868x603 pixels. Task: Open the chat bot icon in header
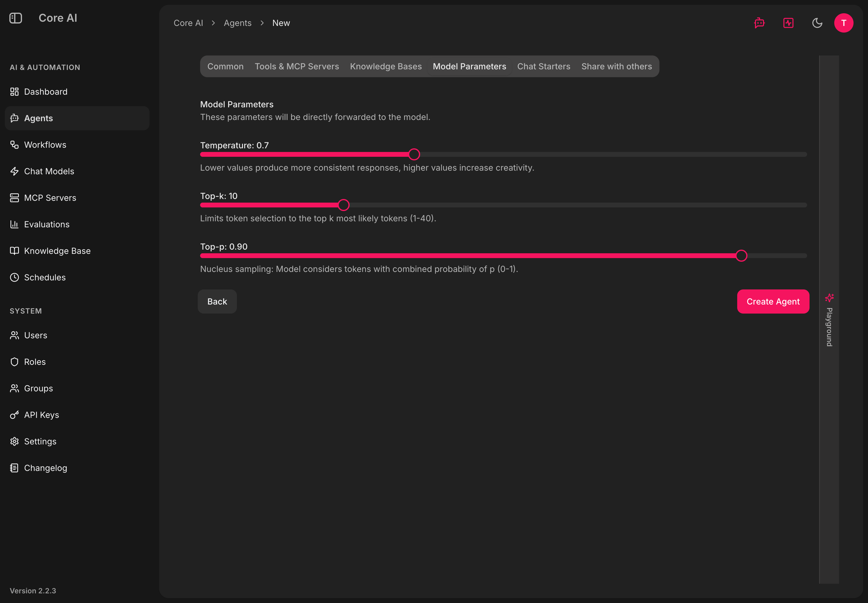[x=759, y=23]
